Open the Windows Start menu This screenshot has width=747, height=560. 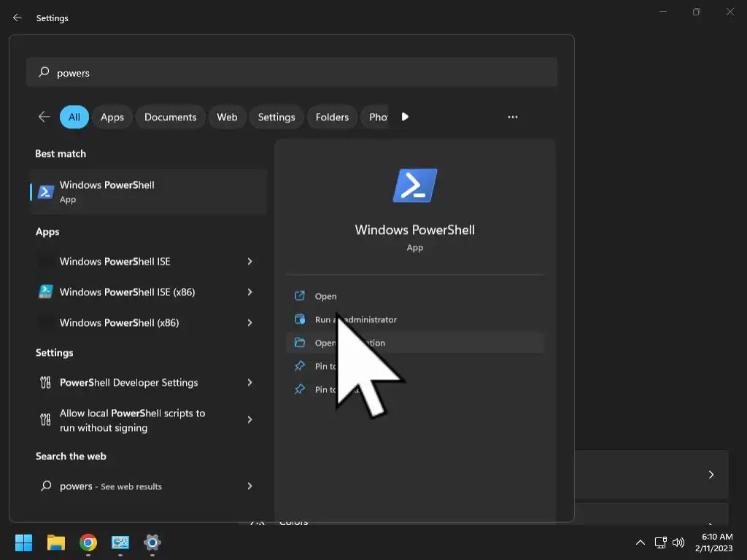click(23, 542)
